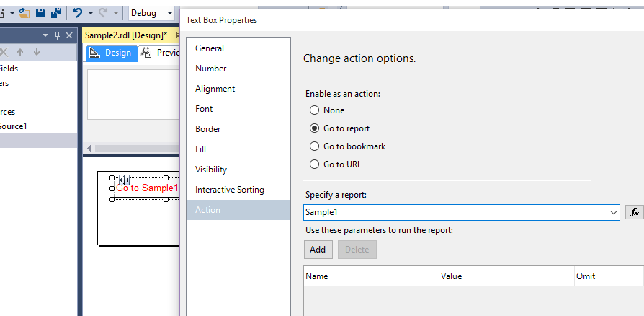Open the Undo history dropdown arrow
Screen dimensions: 644x316
tap(90, 13)
